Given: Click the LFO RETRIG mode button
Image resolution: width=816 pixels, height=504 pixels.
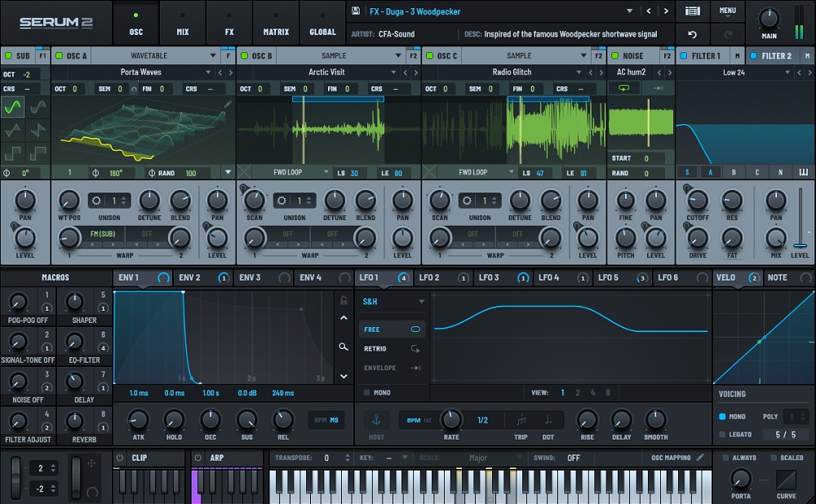Looking at the screenshot, I should coord(392,348).
